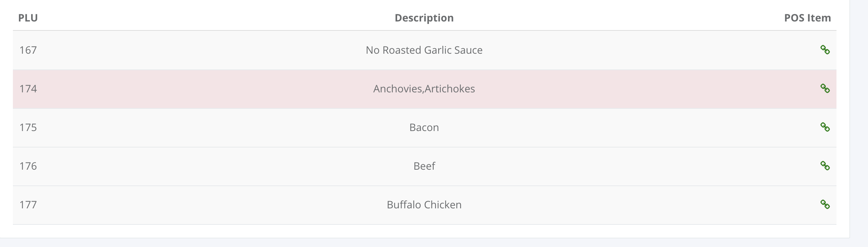The width and height of the screenshot is (868, 247).
Task: Click Buffalo Chicken description
Action: 424,205
